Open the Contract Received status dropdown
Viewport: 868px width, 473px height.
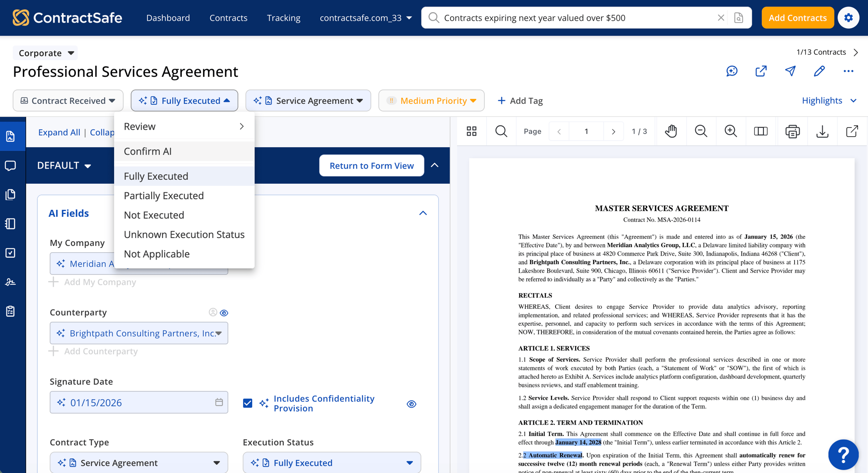pyautogui.click(x=68, y=101)
